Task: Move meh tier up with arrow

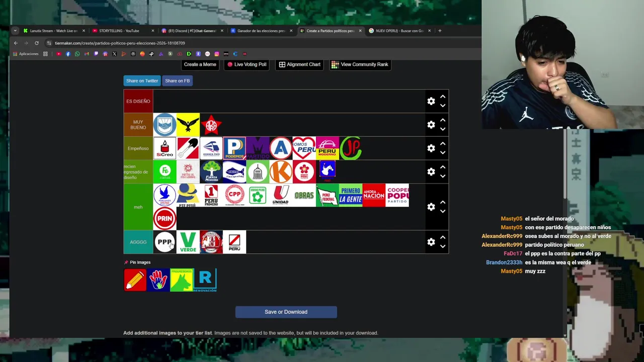Action: (x=443, y=203)
